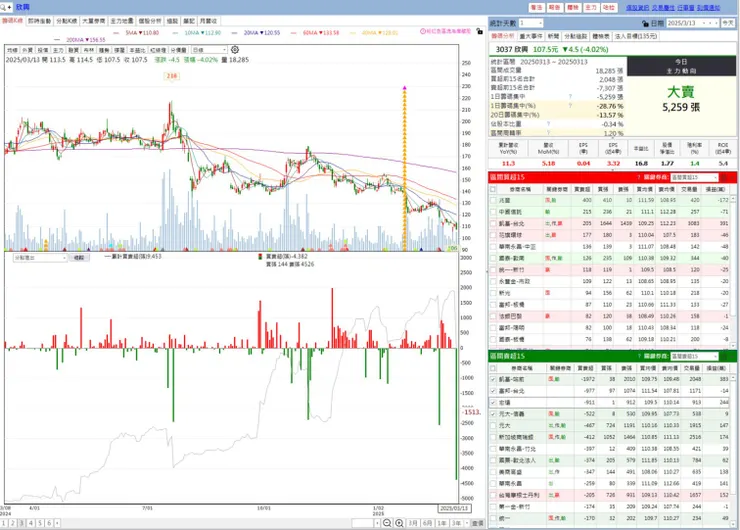
Task: Click the question mark beside 1日籌碼集中
Action: coord(570,97)
